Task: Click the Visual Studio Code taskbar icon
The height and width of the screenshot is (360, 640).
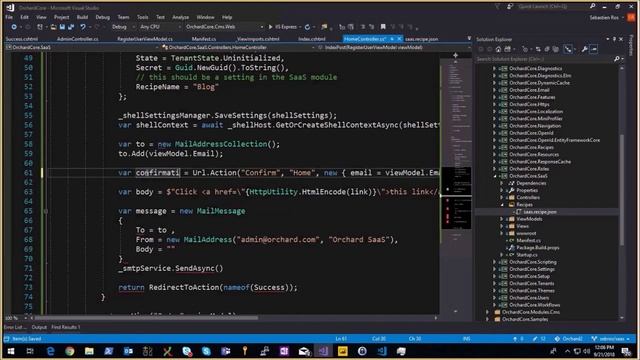Action: click(382, 351)
